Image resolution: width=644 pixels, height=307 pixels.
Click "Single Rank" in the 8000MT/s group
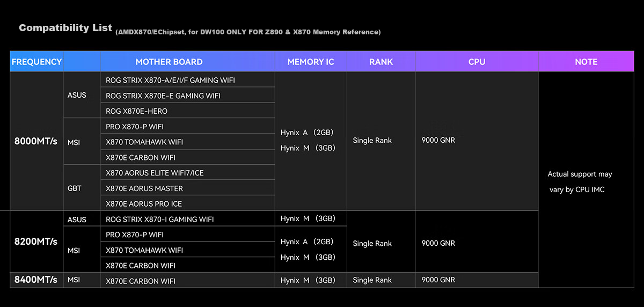pyautogui.click(x=372, y=141)
